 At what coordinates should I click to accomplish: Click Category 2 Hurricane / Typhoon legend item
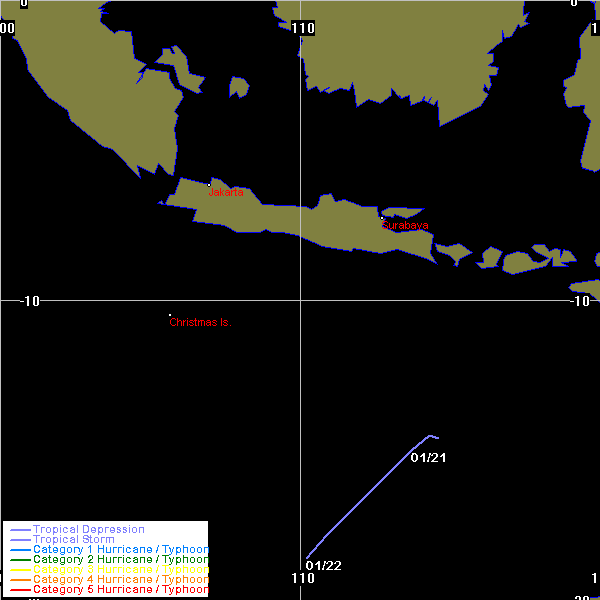[121, 559]
